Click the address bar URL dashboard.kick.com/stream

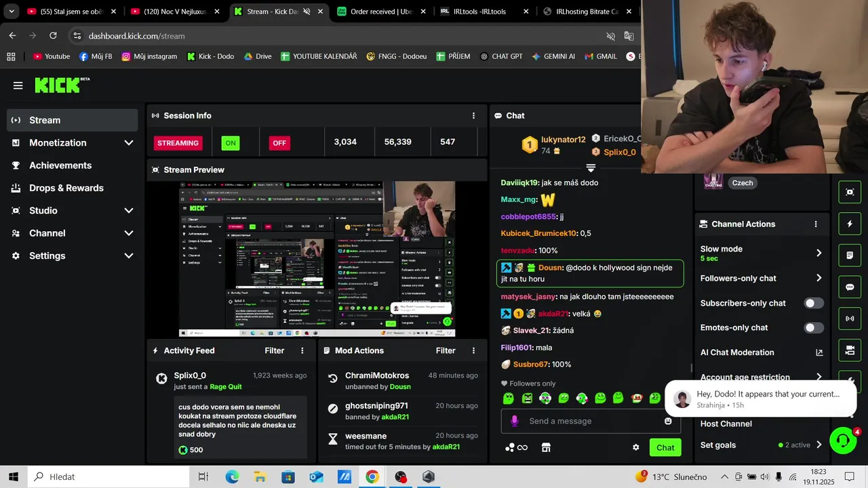point(136,36)
